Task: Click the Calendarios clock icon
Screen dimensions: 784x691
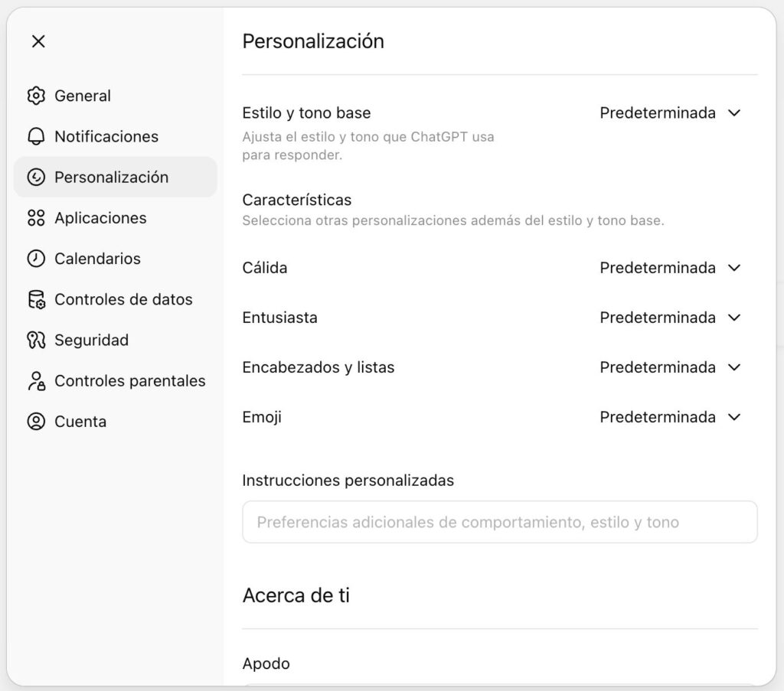Action: point(36,259)
